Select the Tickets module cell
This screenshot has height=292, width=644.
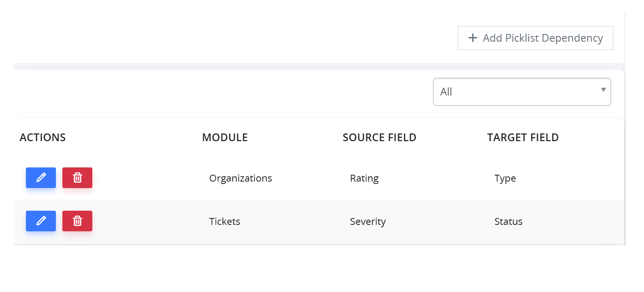point(225,222)
